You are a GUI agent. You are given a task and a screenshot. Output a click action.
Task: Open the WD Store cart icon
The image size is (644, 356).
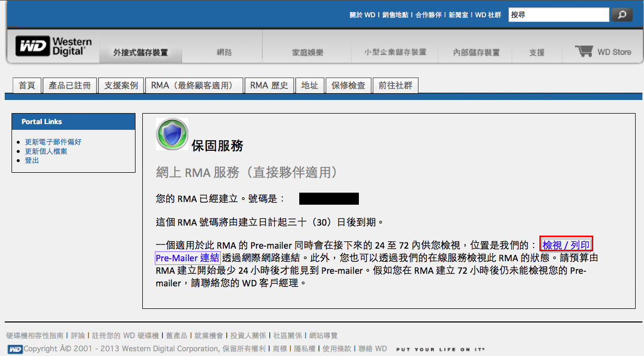click(584, 51)
